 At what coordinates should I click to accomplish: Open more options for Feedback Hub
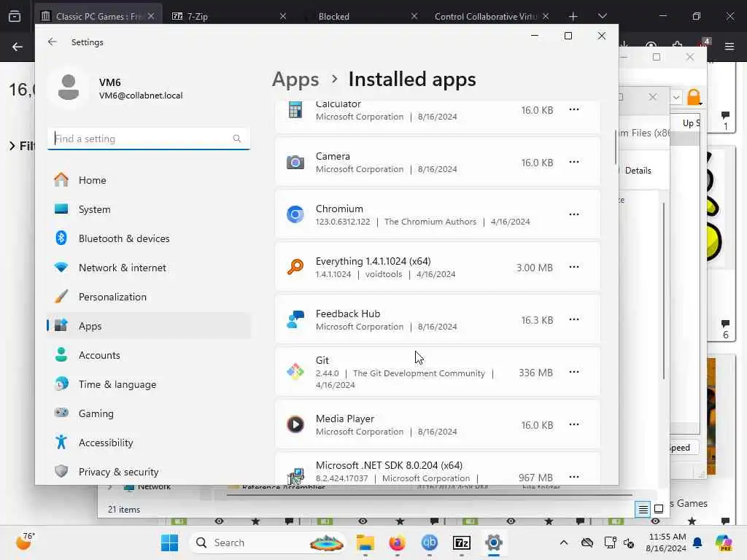point(574,319)
